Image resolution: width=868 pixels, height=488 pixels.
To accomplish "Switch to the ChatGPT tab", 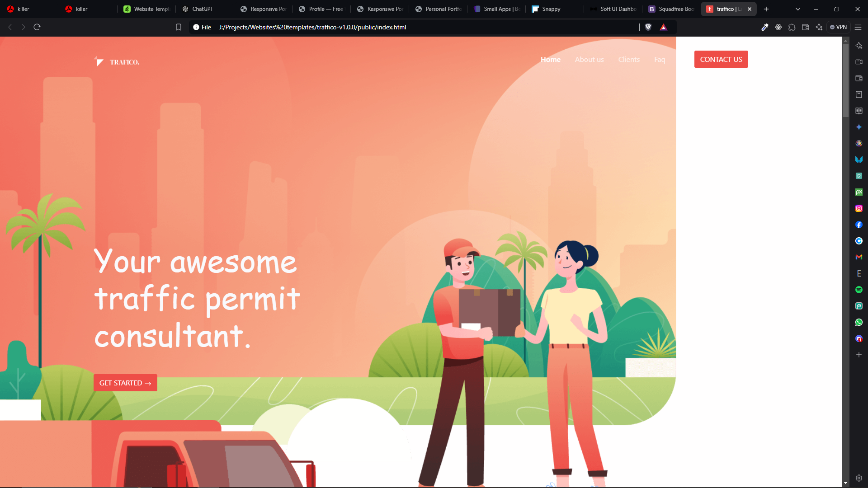I will coord(205,9).
